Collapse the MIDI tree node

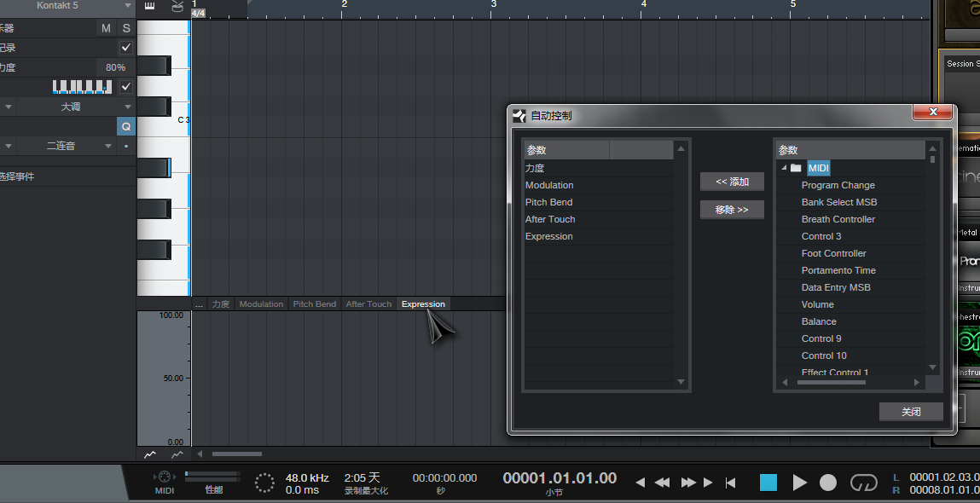click(x=784, y=168)
